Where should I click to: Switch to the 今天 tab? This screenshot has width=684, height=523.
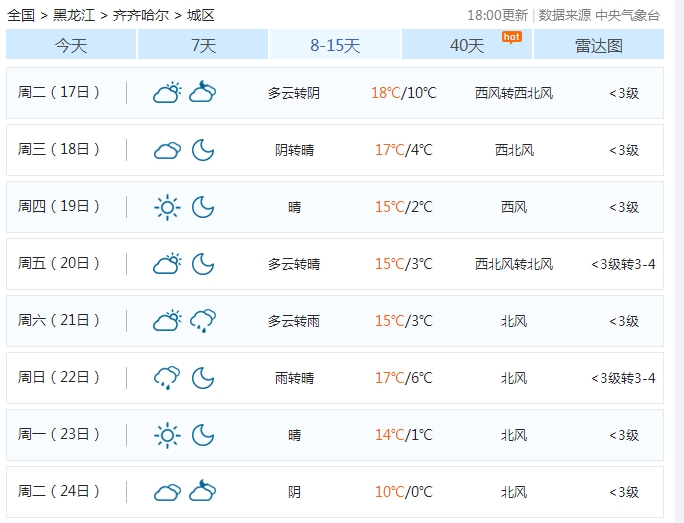[71, 44]
